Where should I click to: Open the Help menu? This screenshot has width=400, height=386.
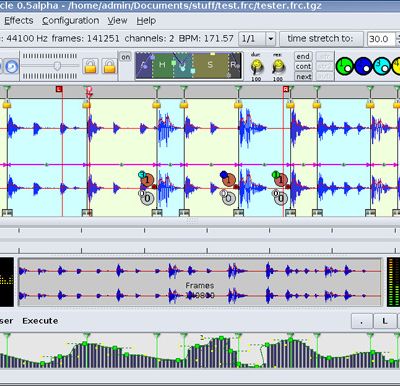pos(146,21)
